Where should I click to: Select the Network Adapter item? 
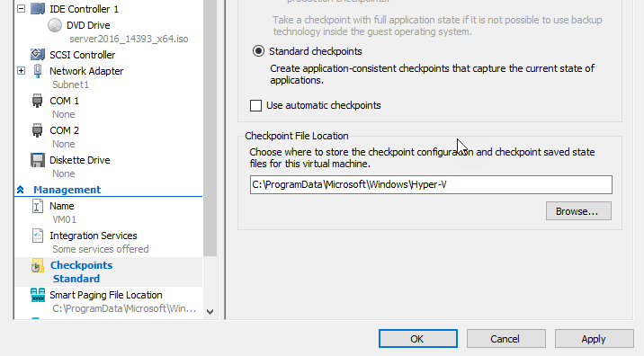86,71
